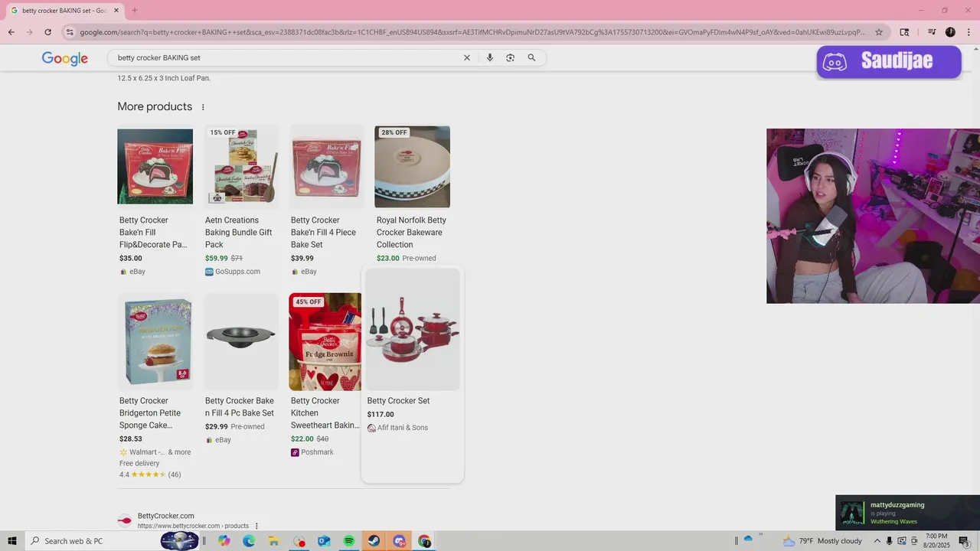Open the site information icon in address bar
Image resolution: width=980 pixels, height=551 pixels.
[70, 32]
